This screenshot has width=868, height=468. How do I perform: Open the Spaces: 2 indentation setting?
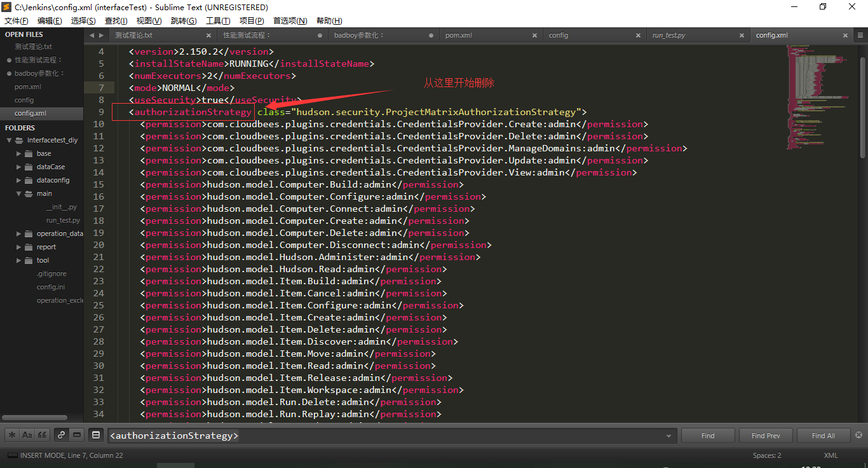point(767,455)
